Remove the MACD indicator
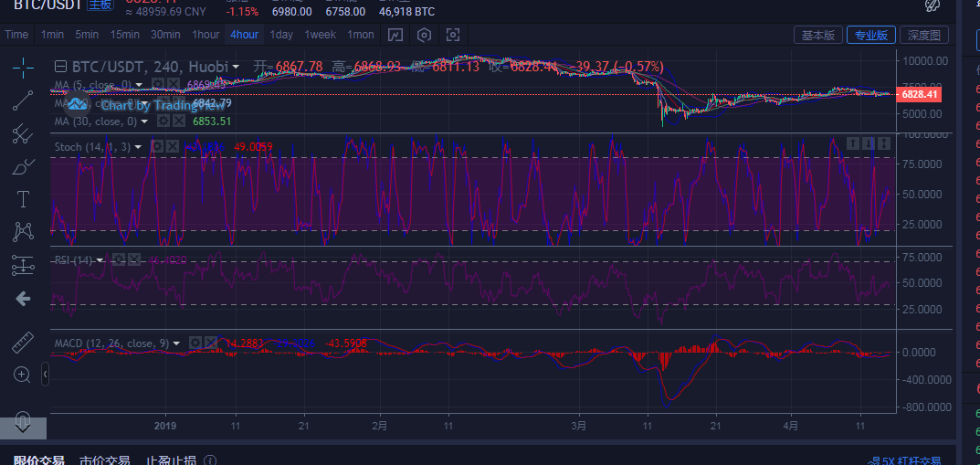The height and width of the screenshot is (465, 980). [x=211, y=343]
